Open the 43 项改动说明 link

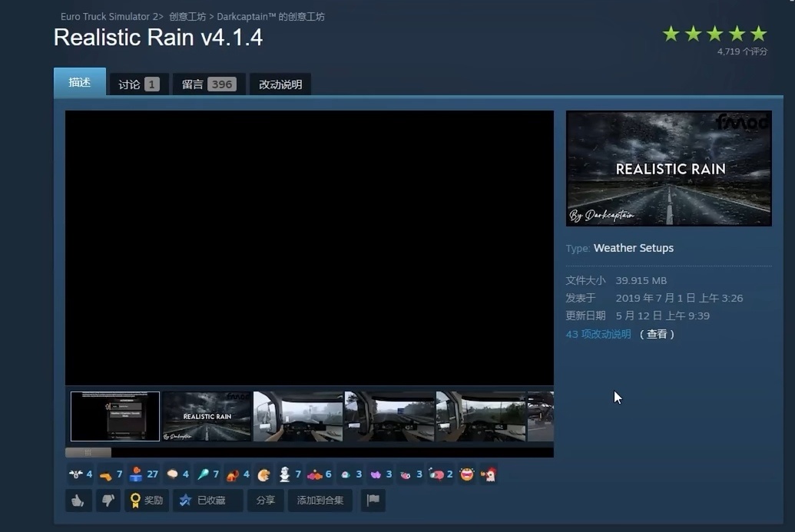coord(598,334)
